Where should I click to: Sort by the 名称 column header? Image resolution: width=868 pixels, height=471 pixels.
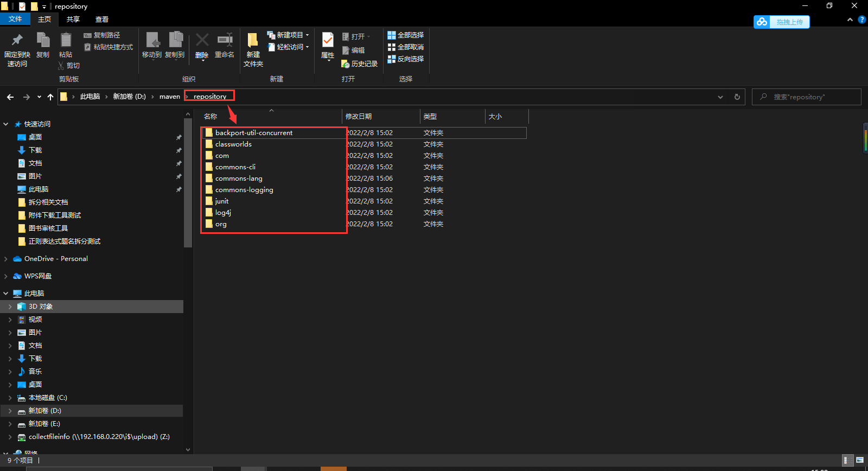click(270, 117)
